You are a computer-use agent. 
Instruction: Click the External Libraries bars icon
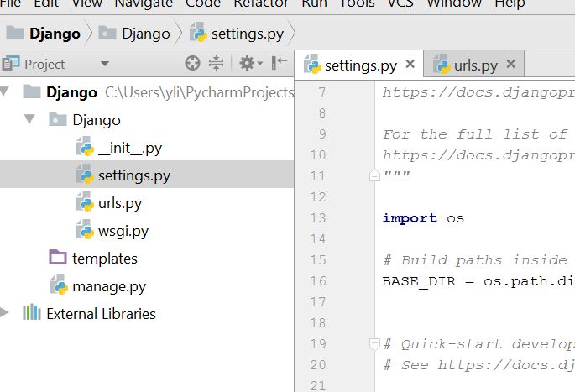point(32,312)
